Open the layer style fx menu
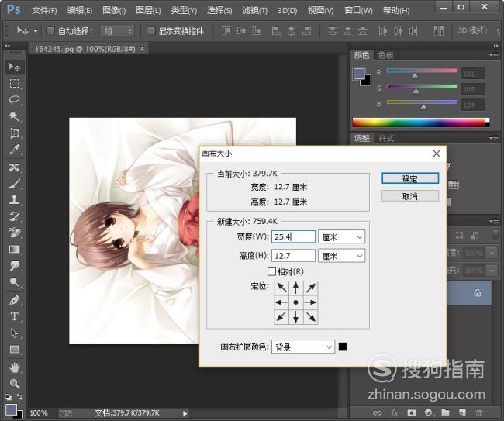Screen dimensions: 504x421 point(395,412)
